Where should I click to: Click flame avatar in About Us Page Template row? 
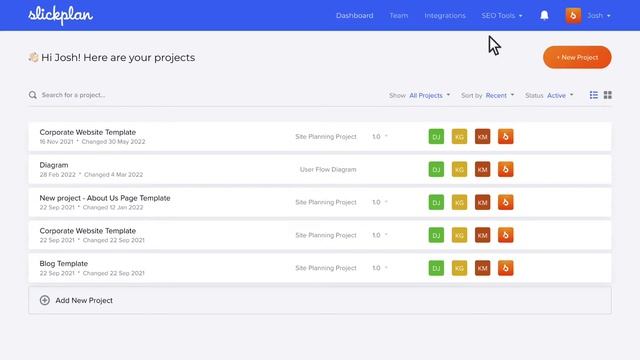505,202
